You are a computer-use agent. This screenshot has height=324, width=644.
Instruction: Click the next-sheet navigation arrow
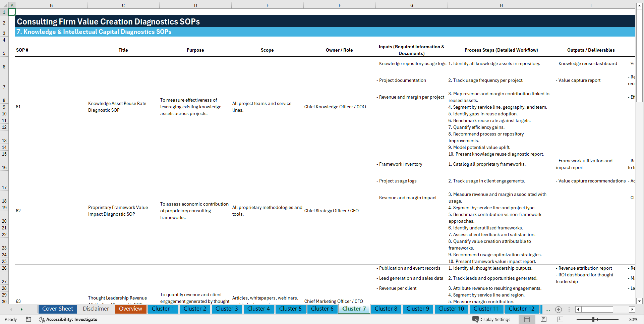(21, 309)
